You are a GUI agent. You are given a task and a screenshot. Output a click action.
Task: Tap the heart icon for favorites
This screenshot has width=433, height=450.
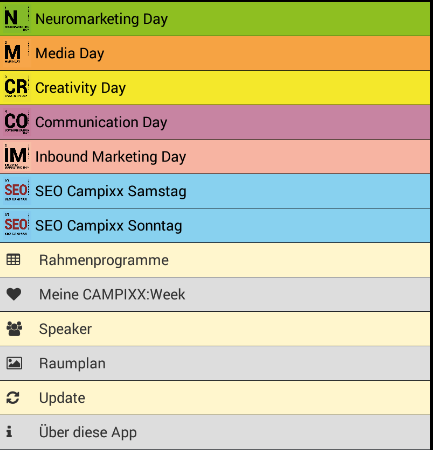click(x=14, y=294)
